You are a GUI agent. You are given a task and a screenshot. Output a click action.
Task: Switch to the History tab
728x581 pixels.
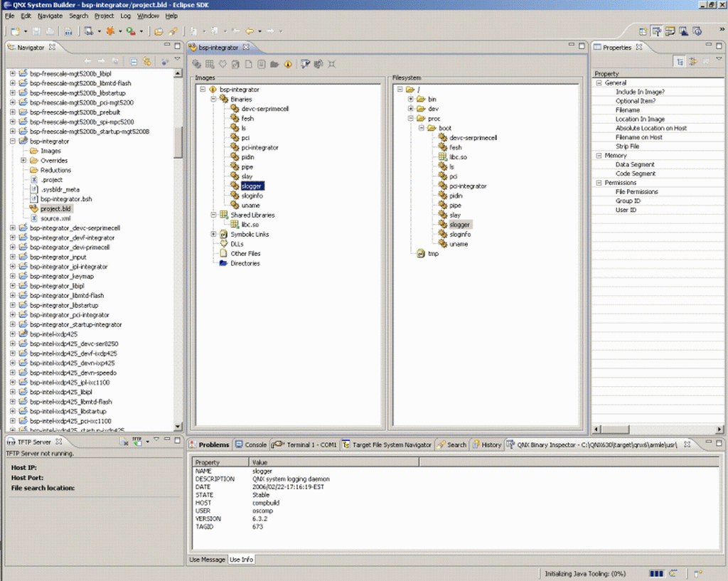click(487, 444)
